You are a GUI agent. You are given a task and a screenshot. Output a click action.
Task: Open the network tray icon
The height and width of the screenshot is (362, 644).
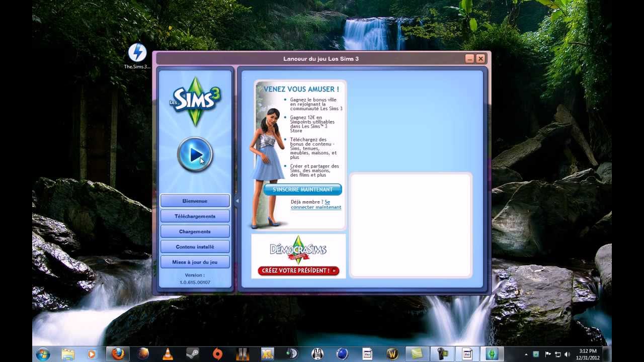[557, 354]
